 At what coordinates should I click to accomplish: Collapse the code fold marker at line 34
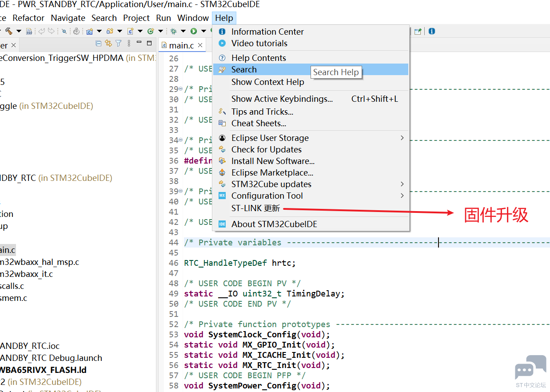(x=180, y=140)
